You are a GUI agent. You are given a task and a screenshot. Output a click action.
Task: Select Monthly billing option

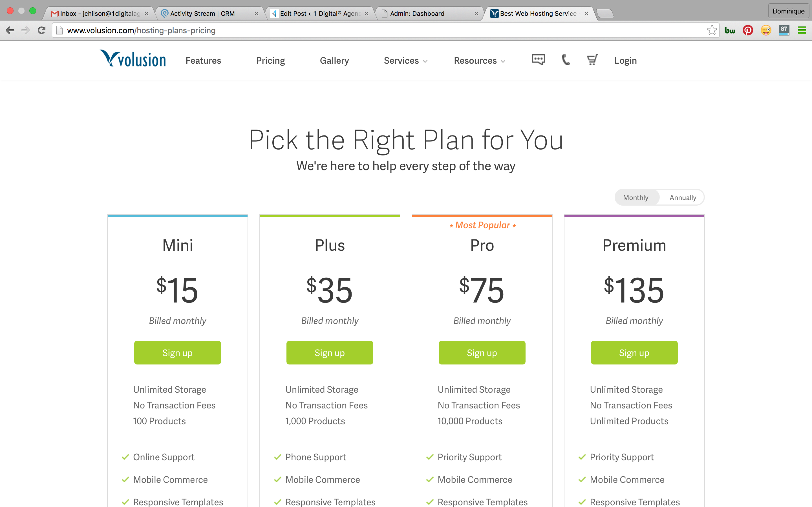[x=636, y=197]
